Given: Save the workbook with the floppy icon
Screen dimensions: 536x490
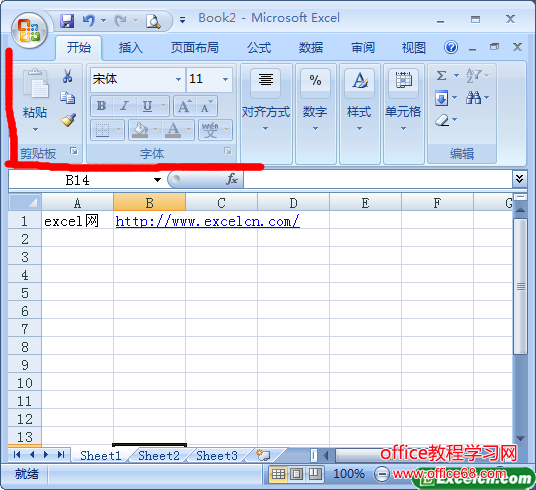Looking at the screenshot, I should [x=67, y=21].
